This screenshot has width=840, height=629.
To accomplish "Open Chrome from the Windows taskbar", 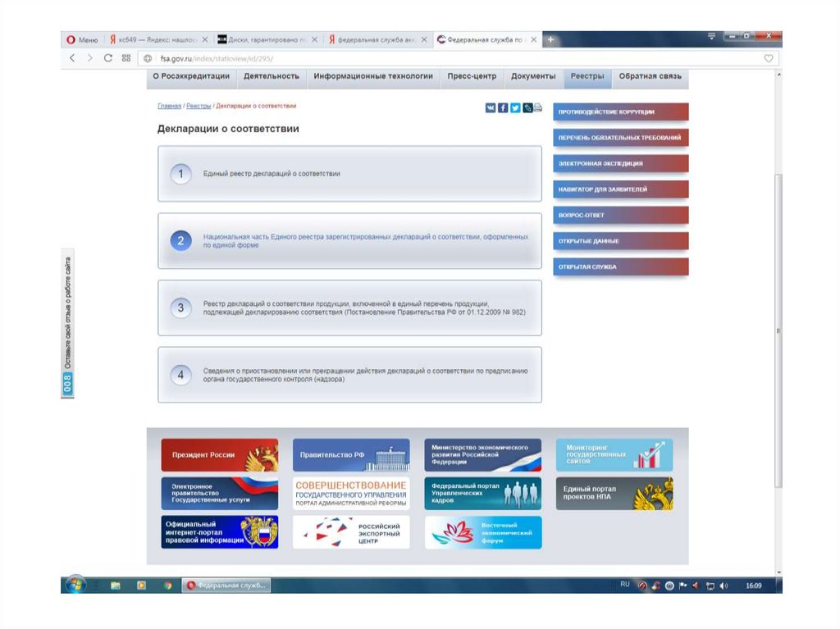I will 168,586.
